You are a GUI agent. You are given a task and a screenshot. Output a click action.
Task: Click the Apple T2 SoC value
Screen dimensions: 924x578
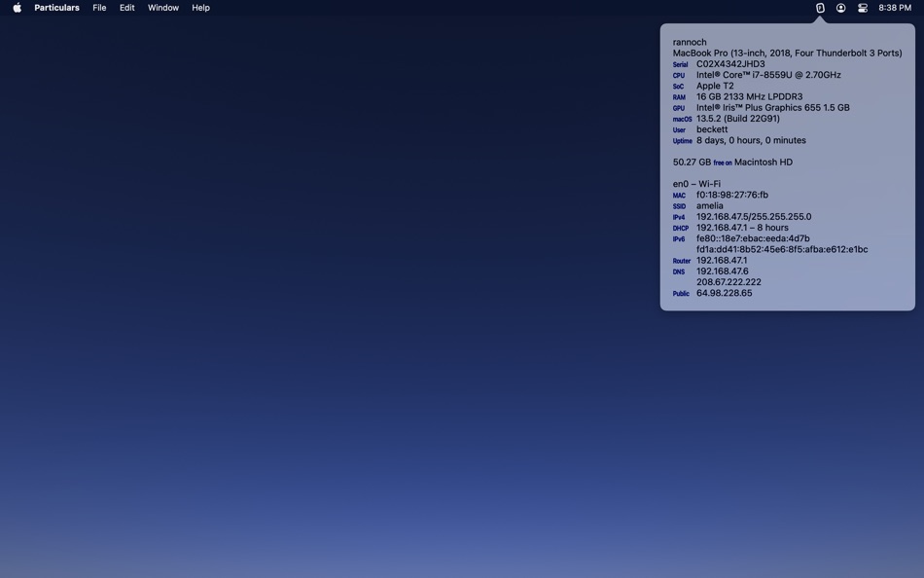tap(715, 86)
